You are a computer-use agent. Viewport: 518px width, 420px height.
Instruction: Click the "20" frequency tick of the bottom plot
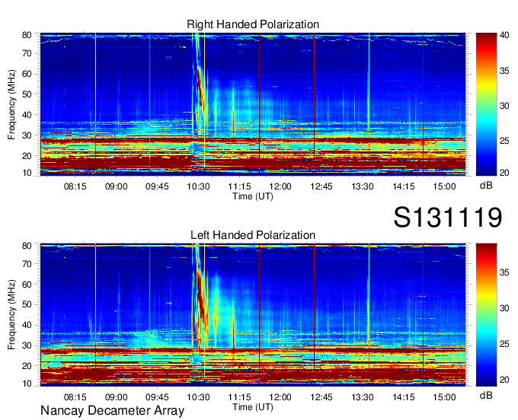pos(27,366)
